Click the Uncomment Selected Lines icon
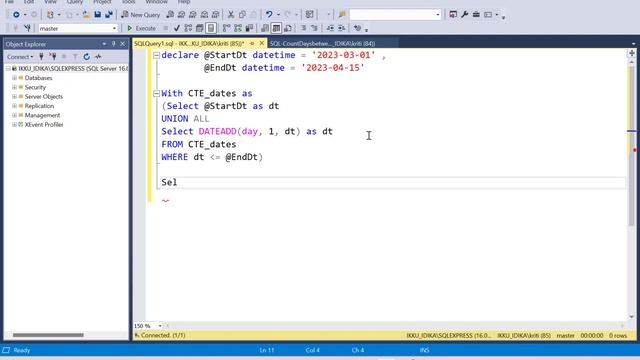Image resolution: width=640 pixels, height=360 pixels. (x=314, y=28)
